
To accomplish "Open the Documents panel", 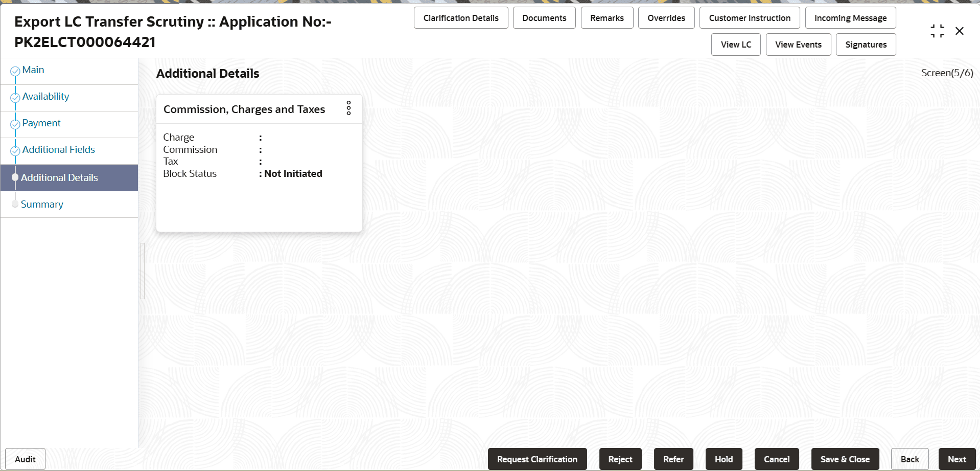I will tap(544, 17).
